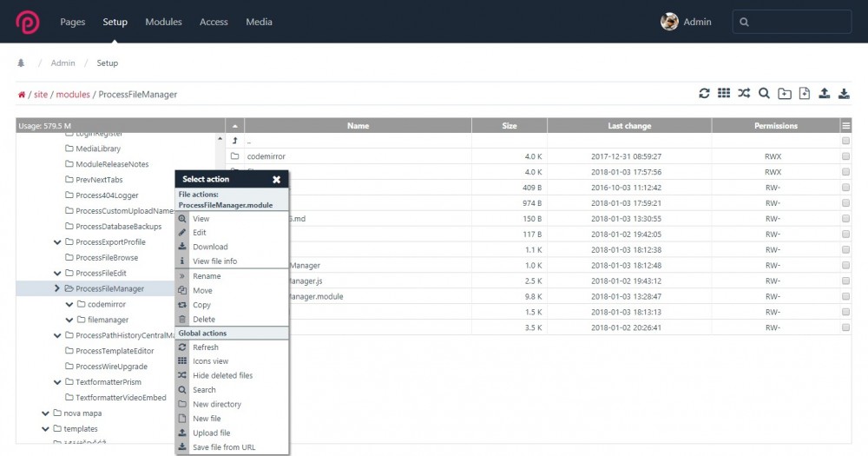Viewport: 868px width, 456px height.
Task: Click the shuffle icon to hide deleted files
Action: [x=744, y=94]
